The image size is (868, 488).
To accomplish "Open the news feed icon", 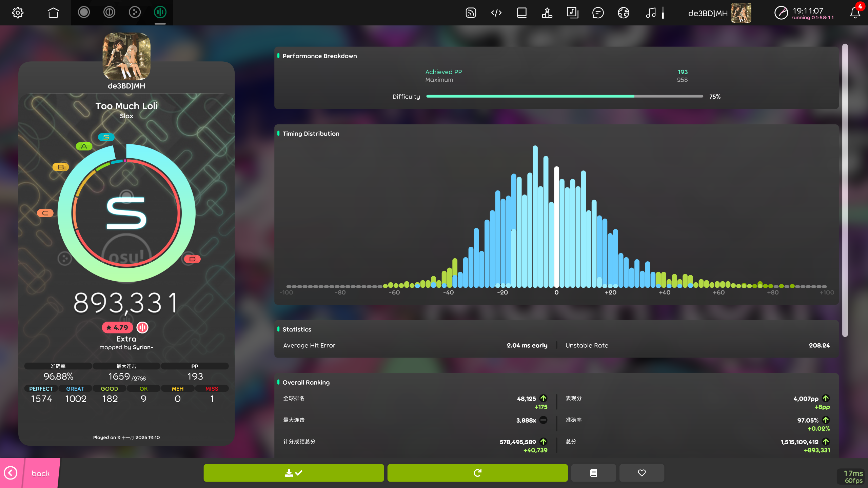I will click(x=471, y=13).
